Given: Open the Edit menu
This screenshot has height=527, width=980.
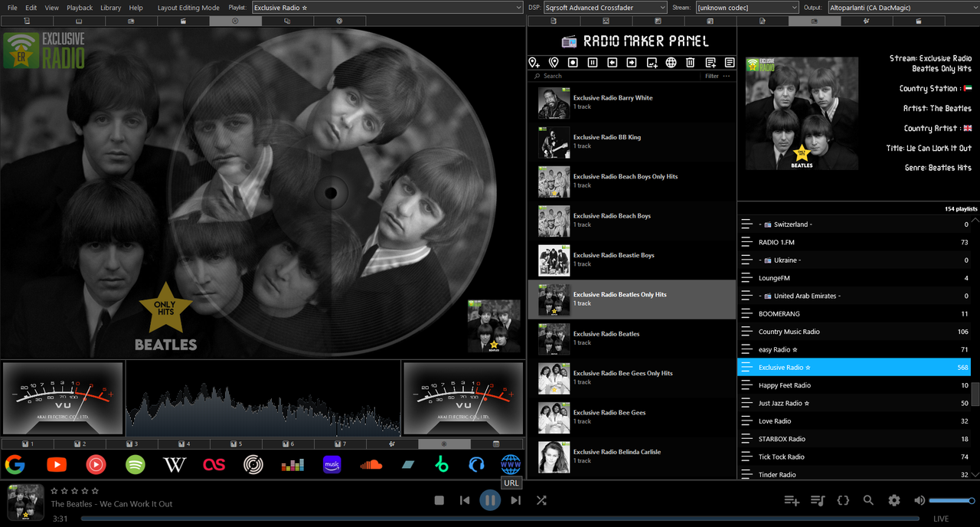Looking at the screenshot, I should coord(31,8).
